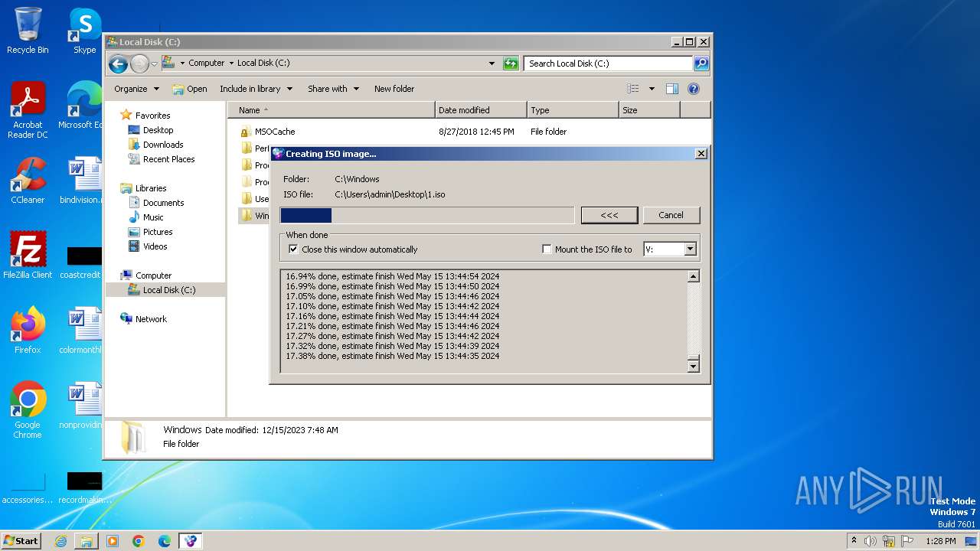Sort by Size column header
The width and height of the screenshot is (980, 551).
click(649, 110)
